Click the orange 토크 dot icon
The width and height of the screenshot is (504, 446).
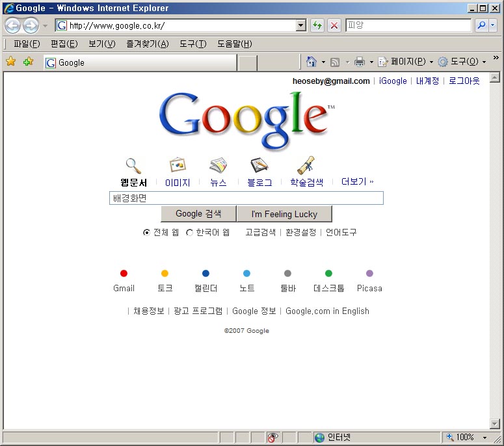click(165, 274)
